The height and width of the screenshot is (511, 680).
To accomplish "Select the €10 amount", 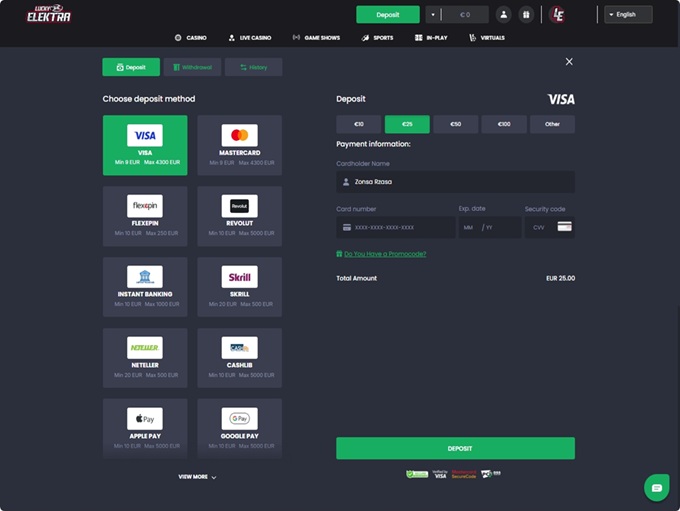I will tap(359, 124).
